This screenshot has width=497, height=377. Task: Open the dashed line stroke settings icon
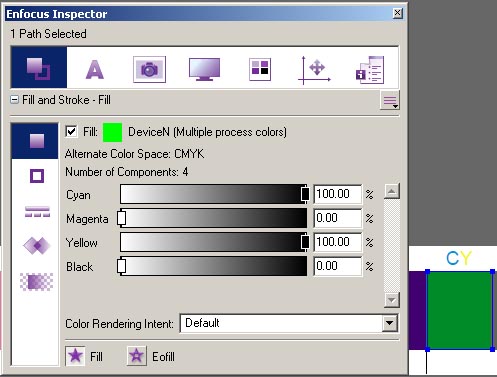point(37,212)
